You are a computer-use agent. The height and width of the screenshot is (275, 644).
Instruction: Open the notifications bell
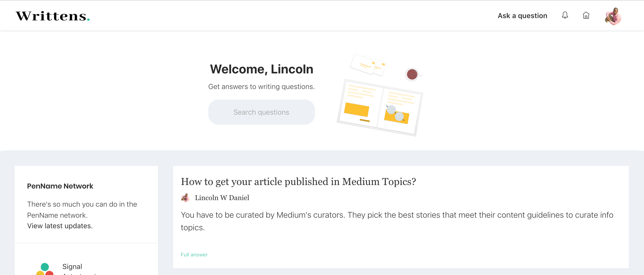(565, 15)
